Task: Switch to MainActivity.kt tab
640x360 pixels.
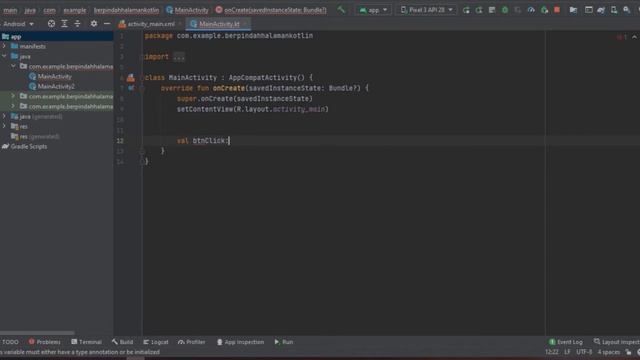Action: [x=219, y=24]
